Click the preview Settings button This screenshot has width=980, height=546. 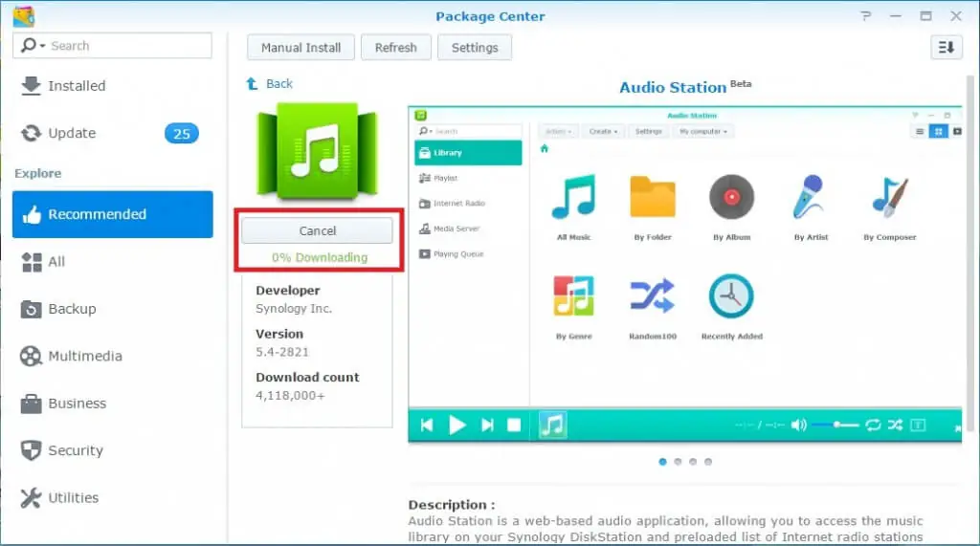tap(648, 132)
